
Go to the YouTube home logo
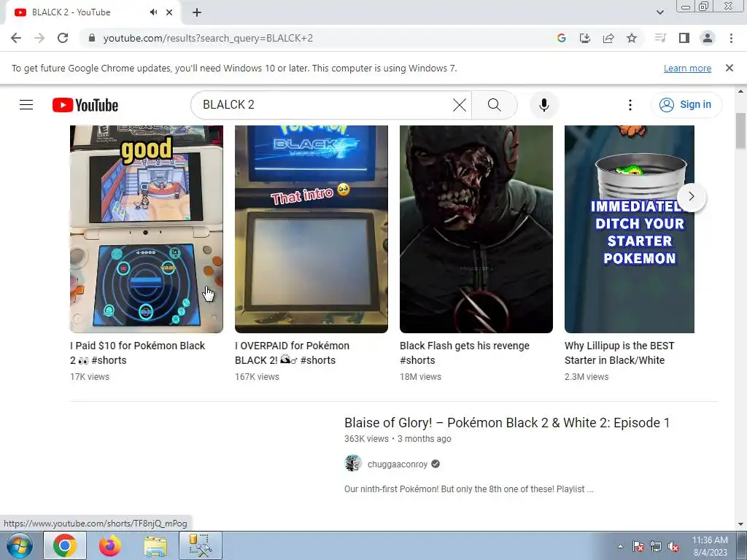(x=85, y=105)
